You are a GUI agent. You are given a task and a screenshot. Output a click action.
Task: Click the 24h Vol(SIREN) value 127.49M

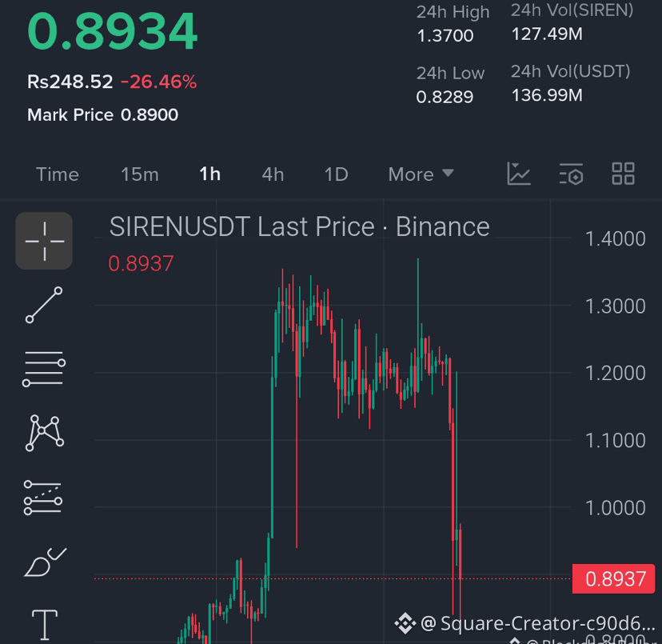(x=547, y=34)
